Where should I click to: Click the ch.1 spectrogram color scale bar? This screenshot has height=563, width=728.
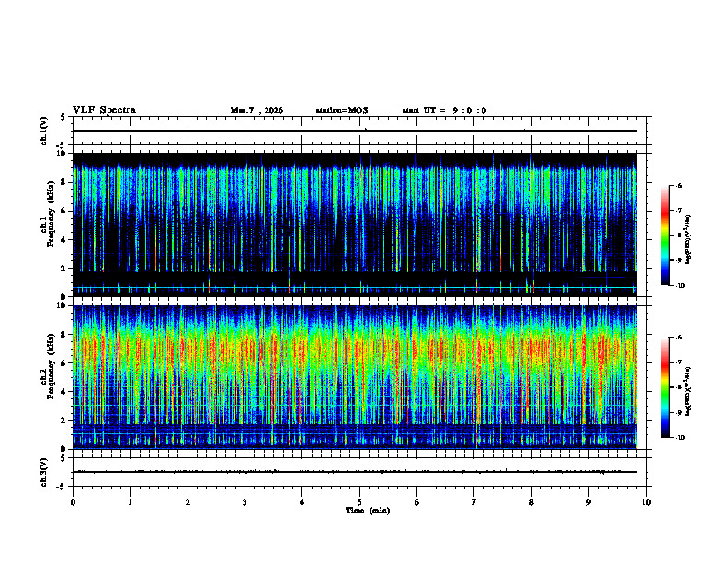pyautogui.click(x=665, y=236)
